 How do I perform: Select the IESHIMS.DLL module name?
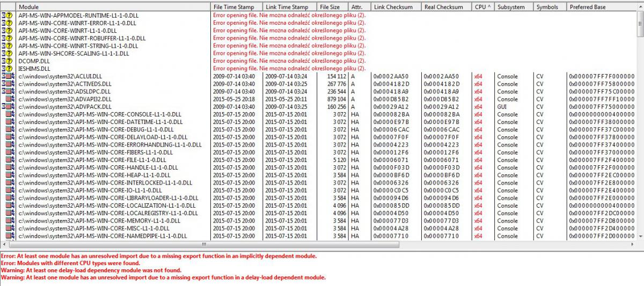tap(34, 69)
